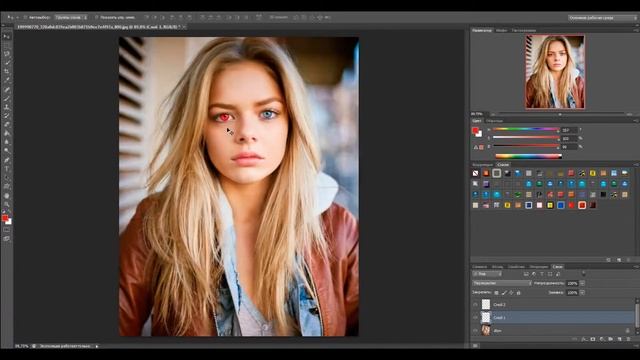The width and height of the screenshot is (640, 360).
Task: Switch to the Свойства tab
Action: coord(516,267)
